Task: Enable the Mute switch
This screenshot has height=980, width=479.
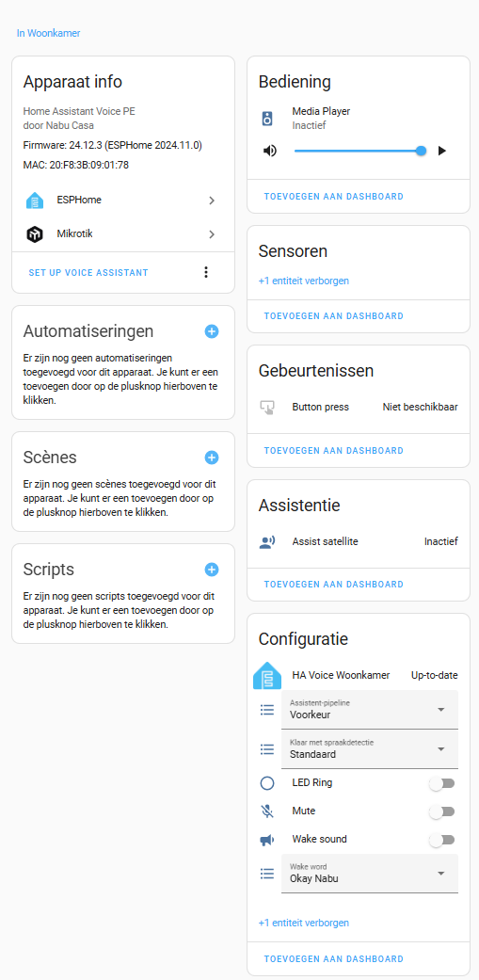Action: point(442,811)
